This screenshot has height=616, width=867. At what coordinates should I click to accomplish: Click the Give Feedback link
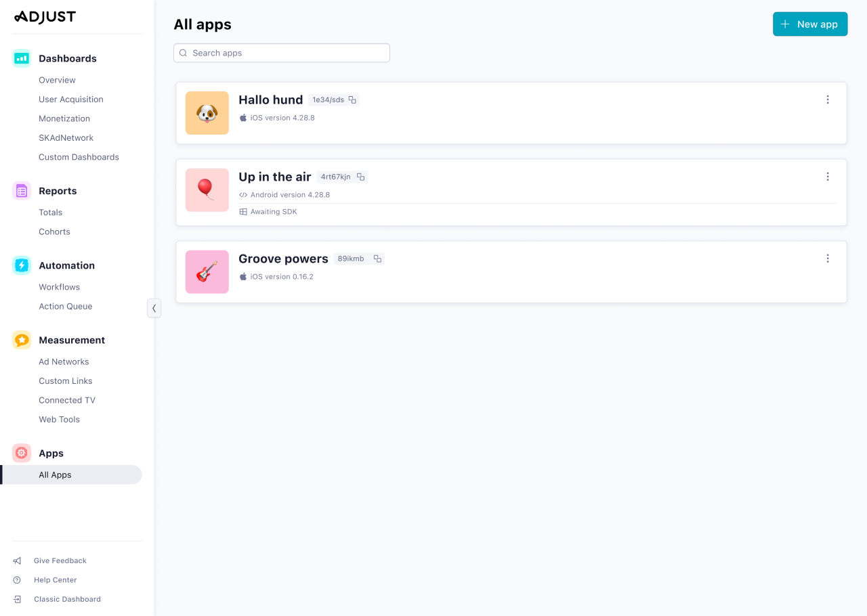pyautogui.click(x=60, y=560)
